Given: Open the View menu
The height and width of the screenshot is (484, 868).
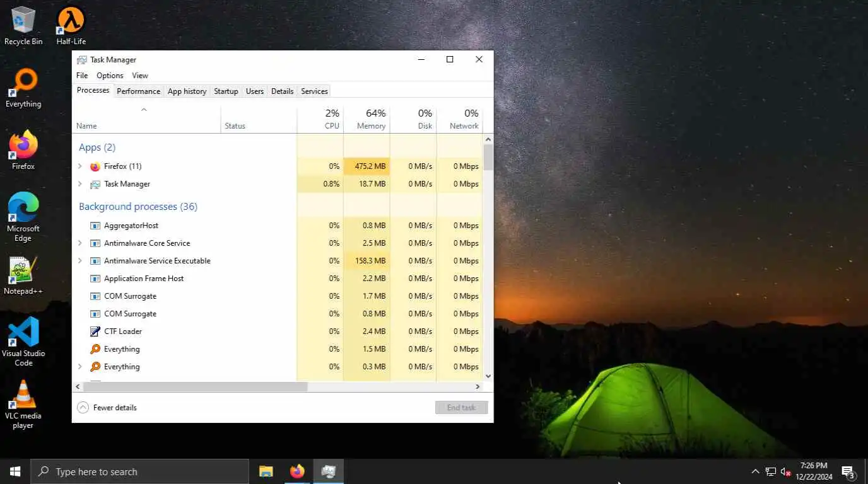Looking at the screenshot, I should tap(140, 76).
